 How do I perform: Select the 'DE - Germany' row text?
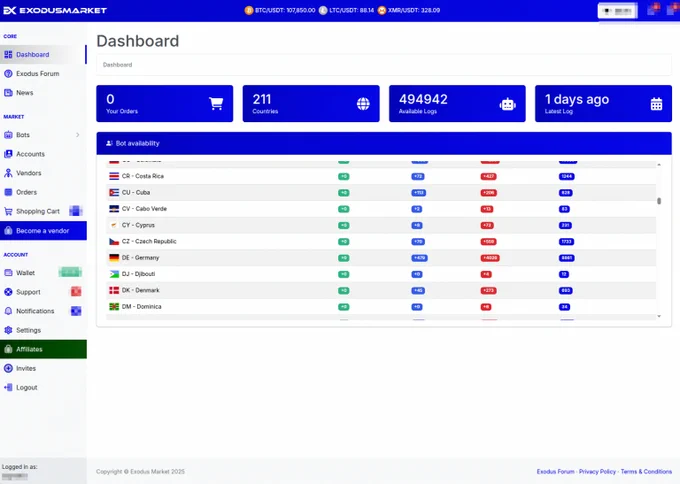tap(141, 258)
